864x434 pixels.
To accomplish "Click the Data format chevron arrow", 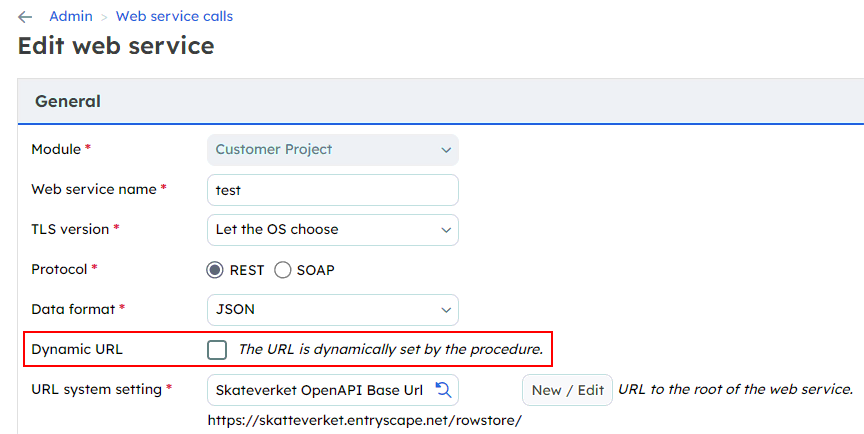I will [x=446, y=310].
